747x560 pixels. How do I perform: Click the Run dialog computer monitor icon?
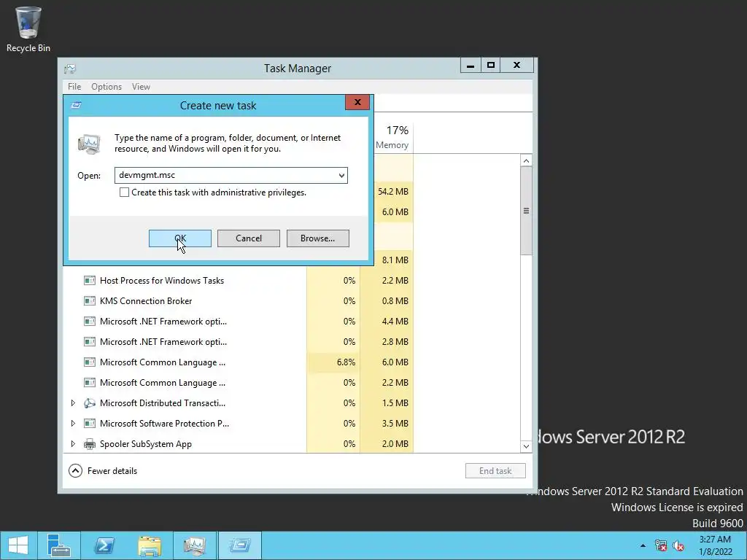coord(90,144)
